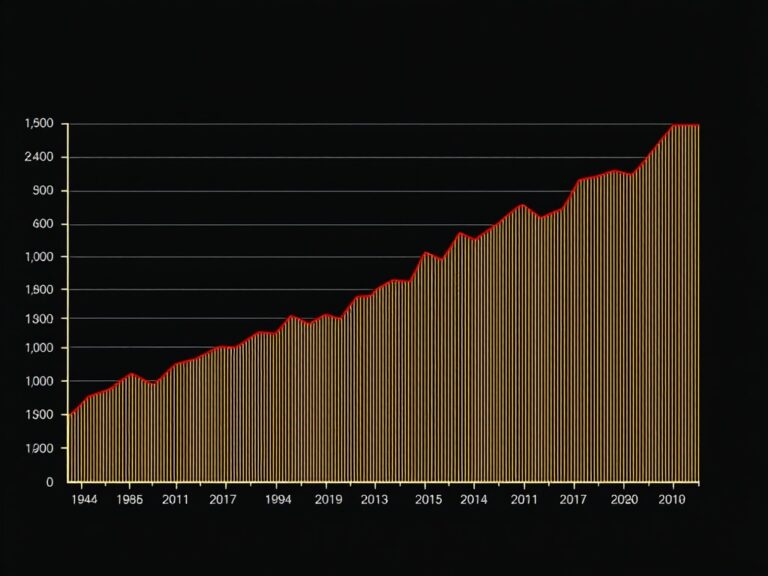Select the 900 y-axis label
The height and width of the screenshot is (576, 768).
[43, 191]
